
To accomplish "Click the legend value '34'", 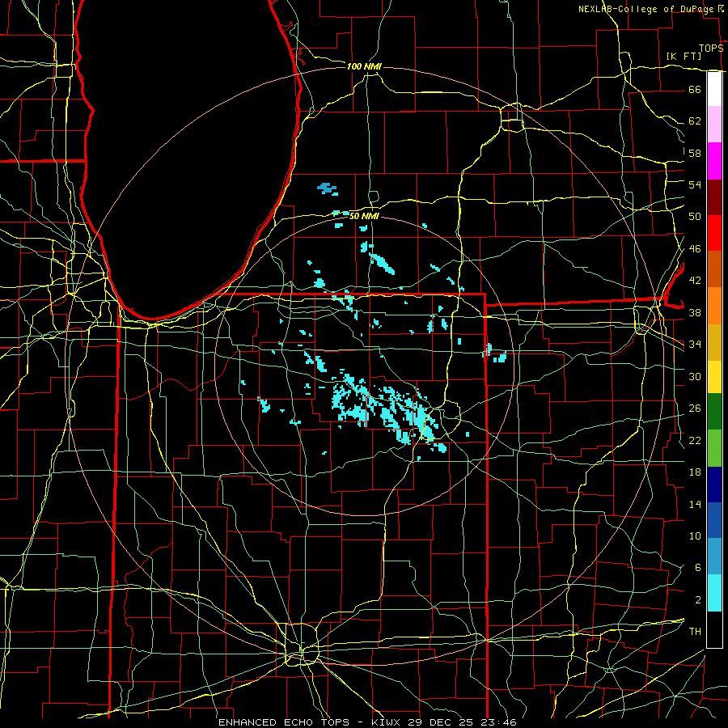I will [x=695, y=344].
